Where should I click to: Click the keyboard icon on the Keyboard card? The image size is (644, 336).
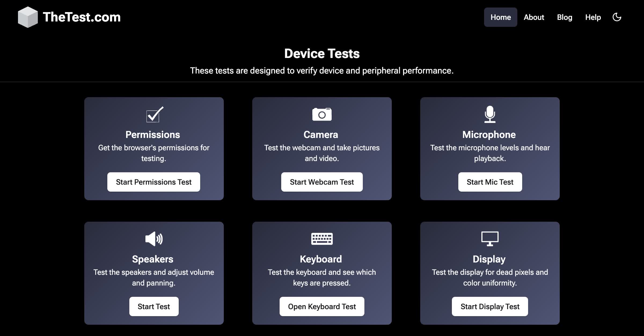(322, 239)
